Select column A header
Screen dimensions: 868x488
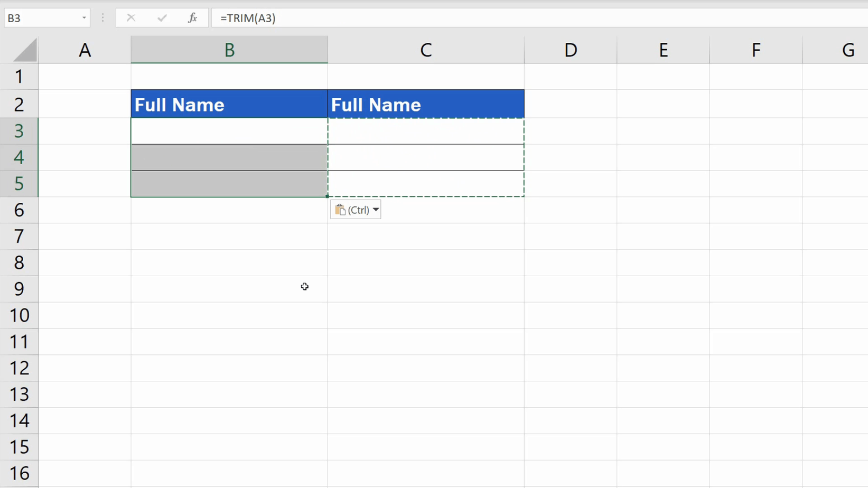click(85, 49)
